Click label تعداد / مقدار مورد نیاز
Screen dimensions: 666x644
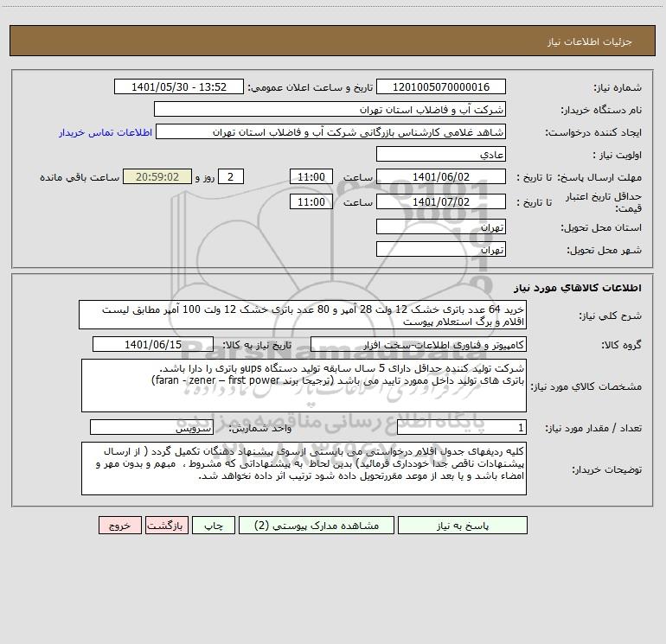(x=593, y=429)
